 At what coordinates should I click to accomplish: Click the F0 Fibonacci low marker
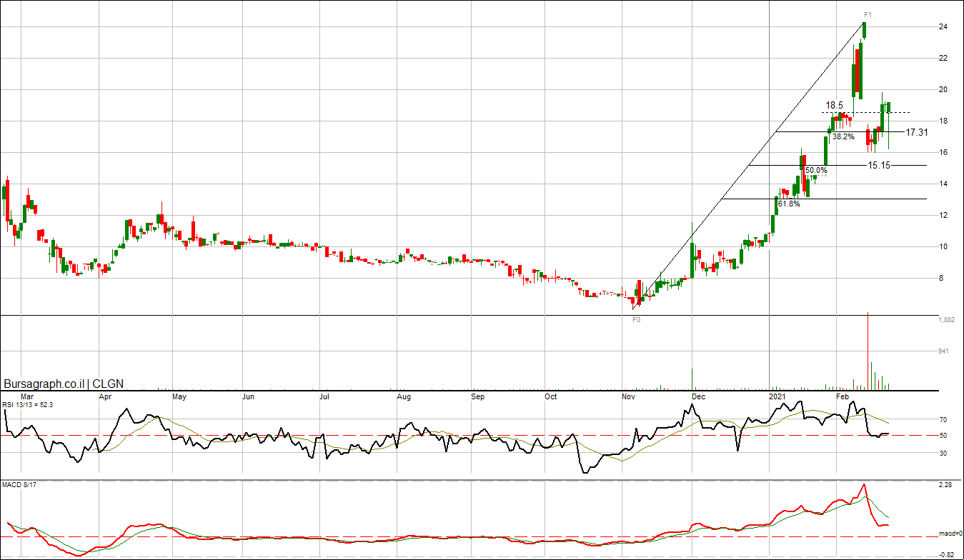[x=637, y=321]
